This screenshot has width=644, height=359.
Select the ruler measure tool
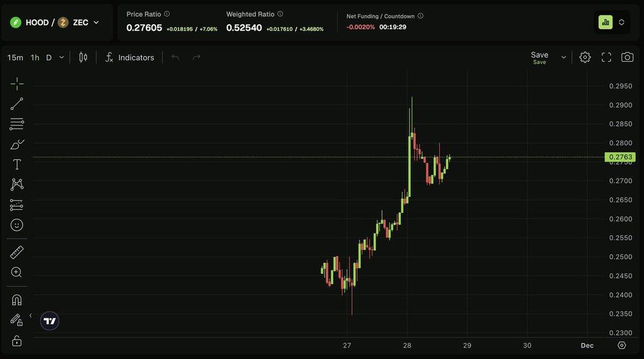[17, 252]
